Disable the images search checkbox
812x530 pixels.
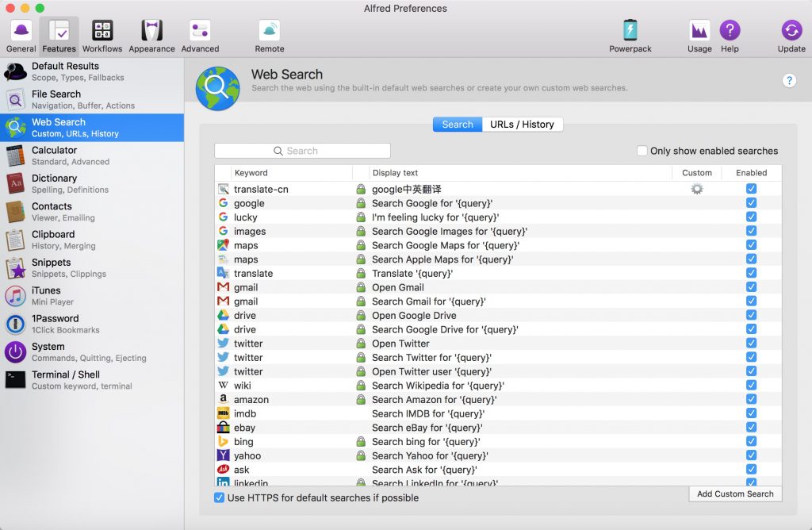(752, 231)
